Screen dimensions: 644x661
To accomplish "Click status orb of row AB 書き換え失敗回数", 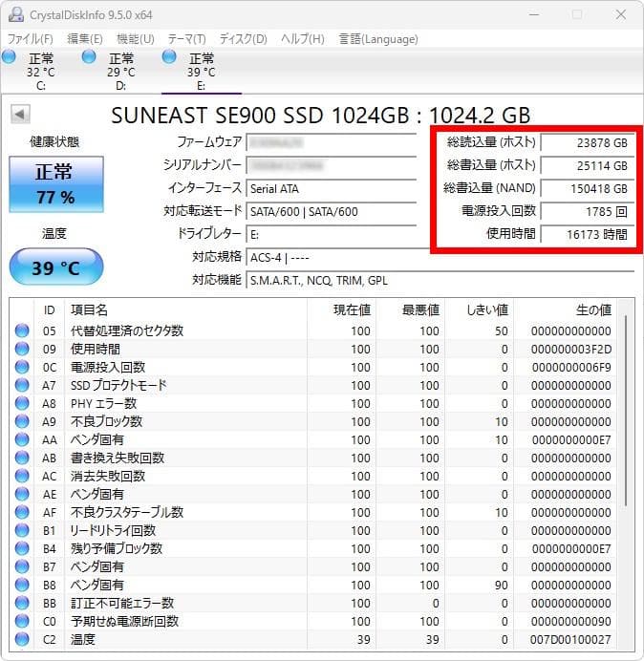I will [x=22, y=458].
